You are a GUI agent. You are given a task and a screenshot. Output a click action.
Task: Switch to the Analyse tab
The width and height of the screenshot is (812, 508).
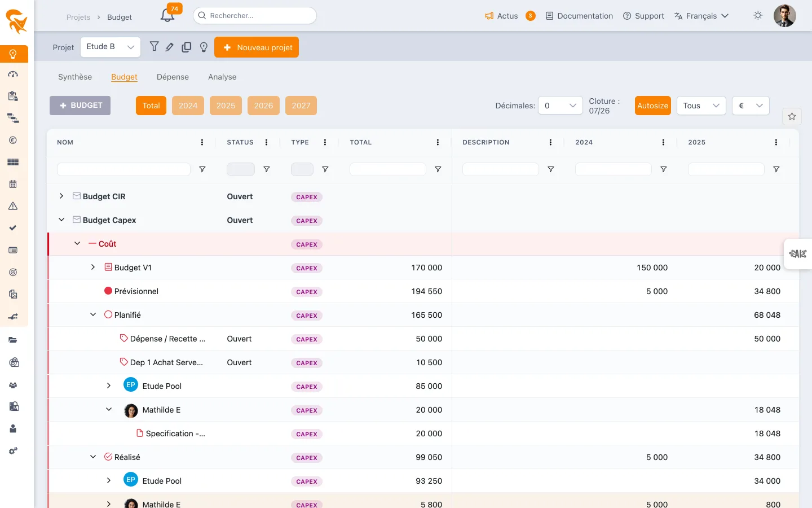222,77
